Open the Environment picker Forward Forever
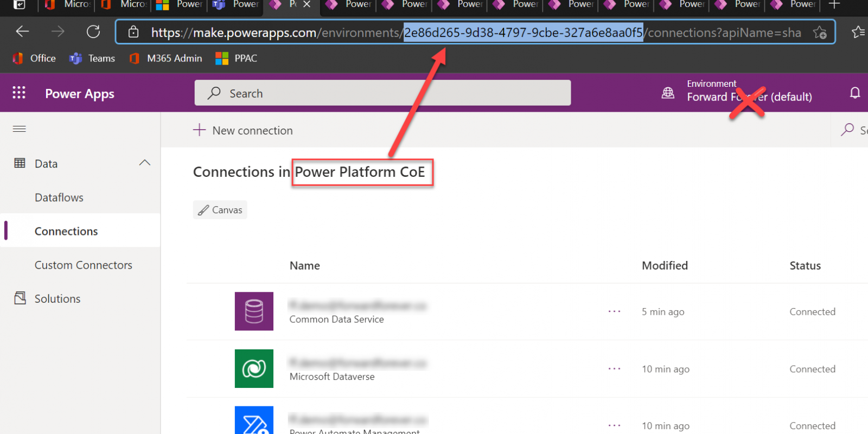Viewport: 868px width, 434px height. click(x=749, y=91)
